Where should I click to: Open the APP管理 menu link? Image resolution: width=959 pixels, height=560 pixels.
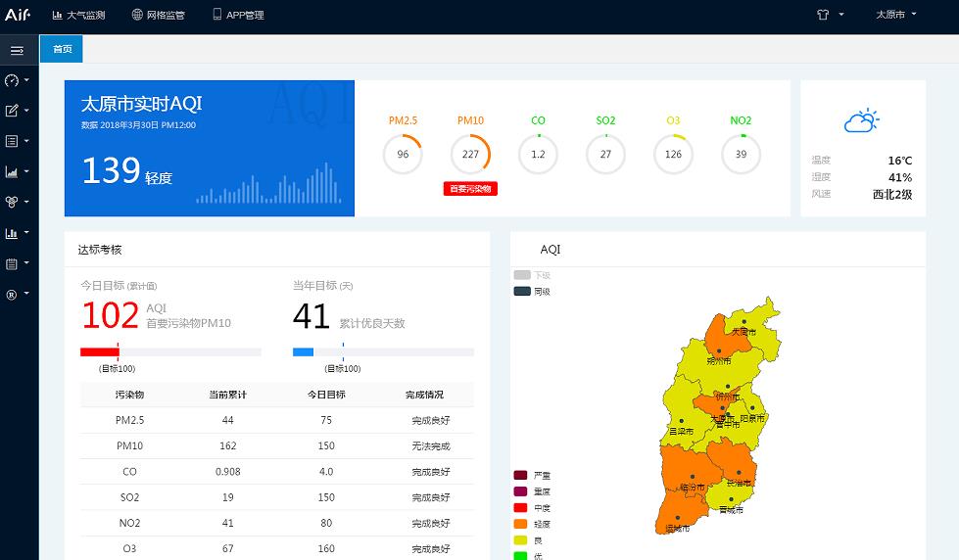pyautogui.click(x=238, y=15)
